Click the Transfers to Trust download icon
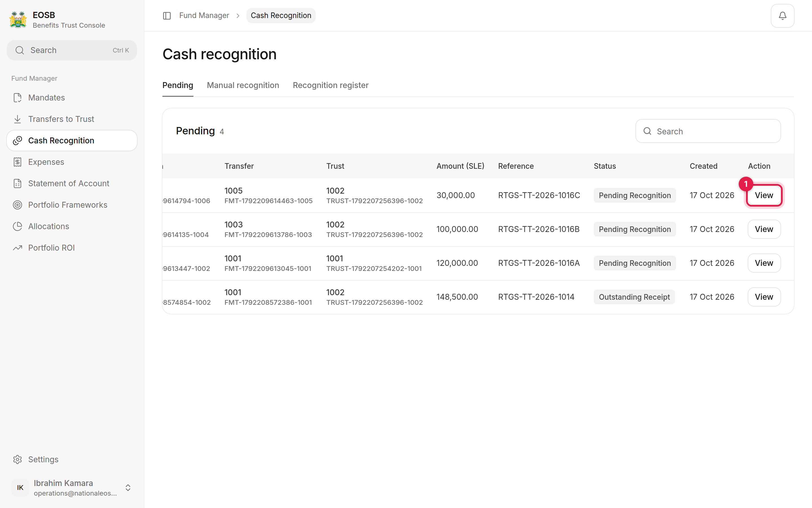The height and width of the screenshot is (508, 812). [17, 119]
